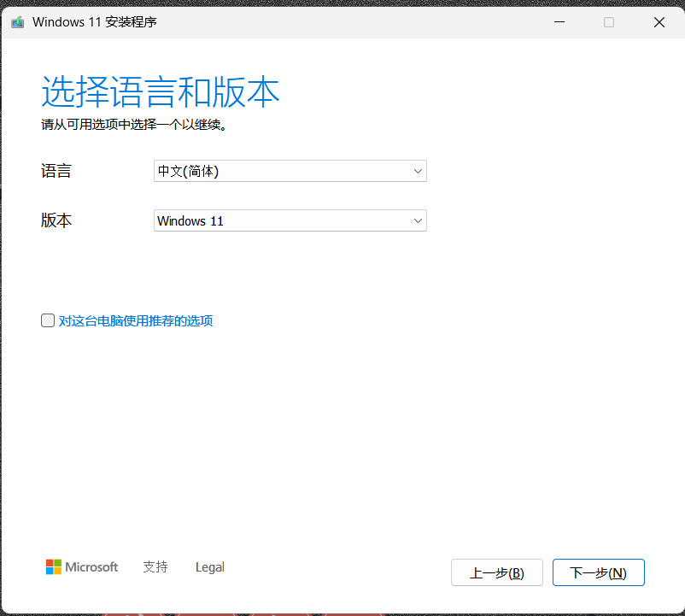Click the Windows 11 安装程序 title text

pos(94,22)
